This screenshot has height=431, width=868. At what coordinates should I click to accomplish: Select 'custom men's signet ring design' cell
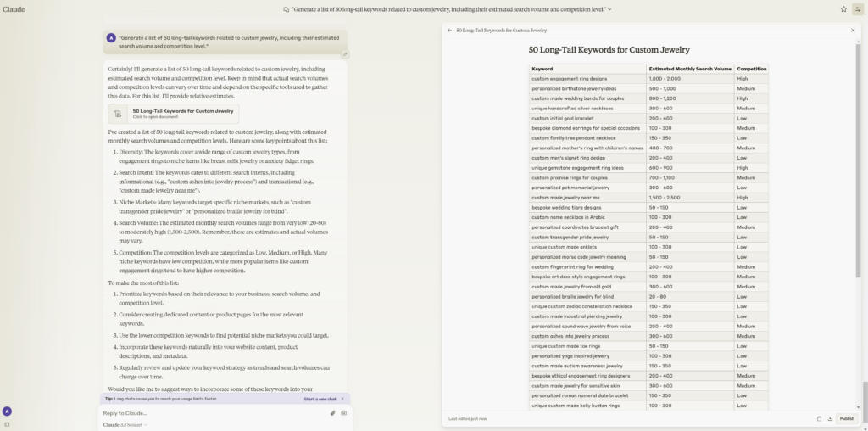click(x=587, y=158)
